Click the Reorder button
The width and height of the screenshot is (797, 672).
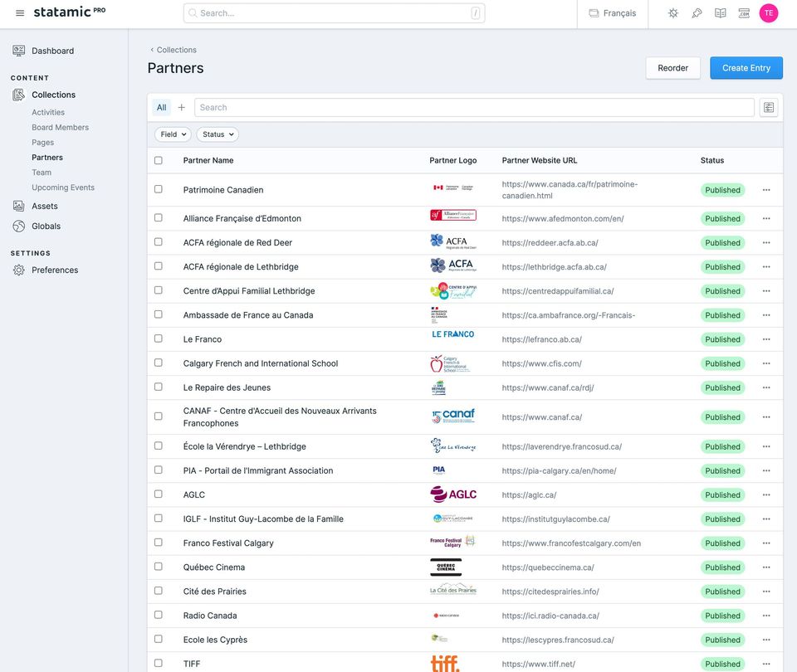pyautogui.click(x=672, y=68)
